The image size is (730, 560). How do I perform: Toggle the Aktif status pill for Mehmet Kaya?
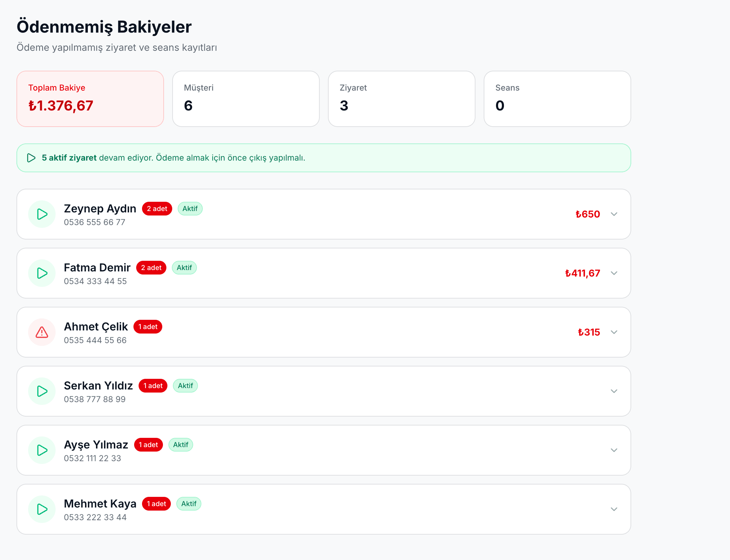pos(188,504)
